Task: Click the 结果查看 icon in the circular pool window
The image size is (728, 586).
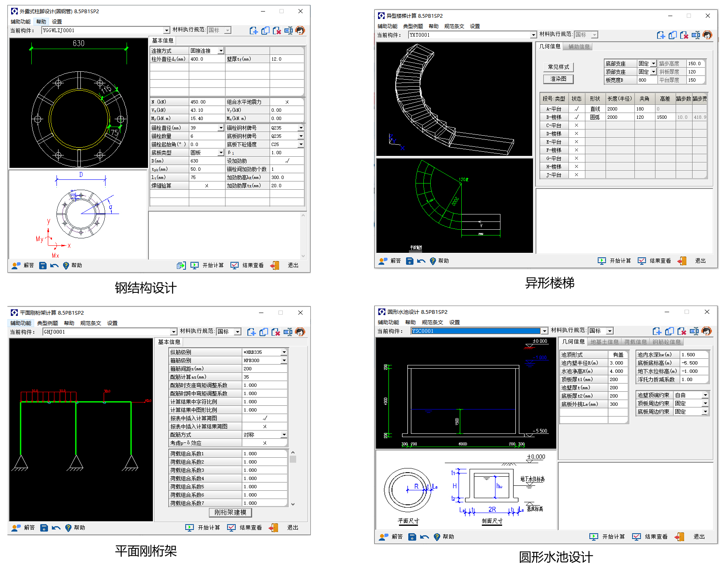Action: pyautogui.click(x=636, y=537)
